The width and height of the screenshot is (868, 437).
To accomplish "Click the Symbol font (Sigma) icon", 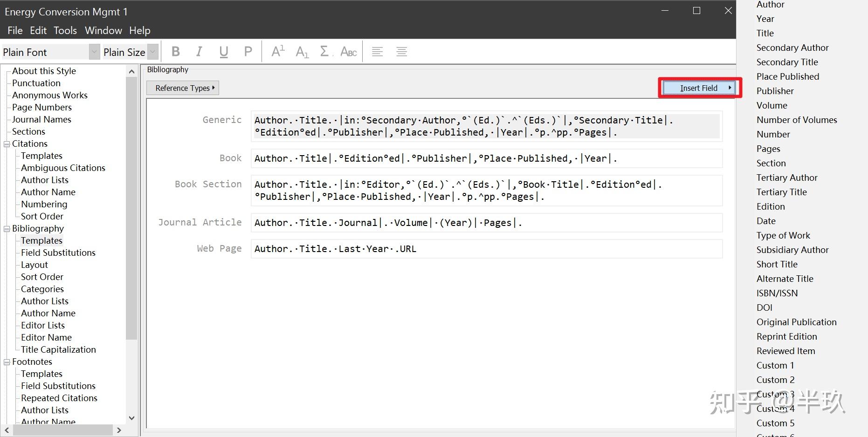I will click(x=325, y=52).
